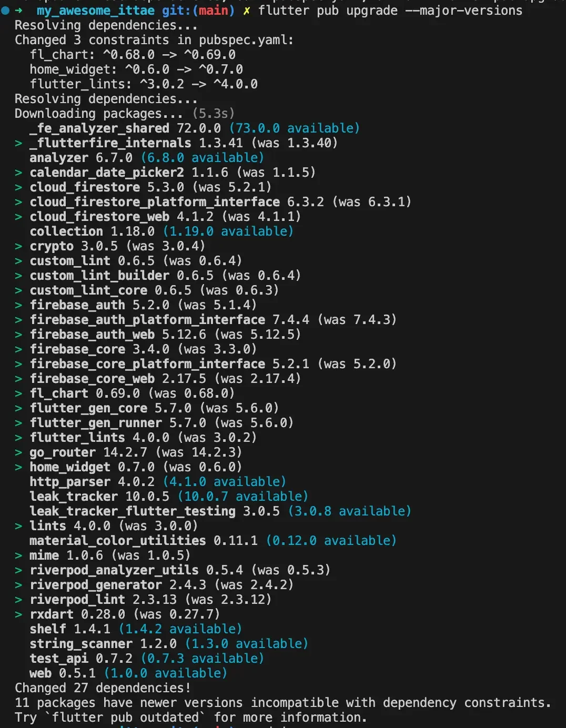Click the green prompt arrow

coord(19,11)
